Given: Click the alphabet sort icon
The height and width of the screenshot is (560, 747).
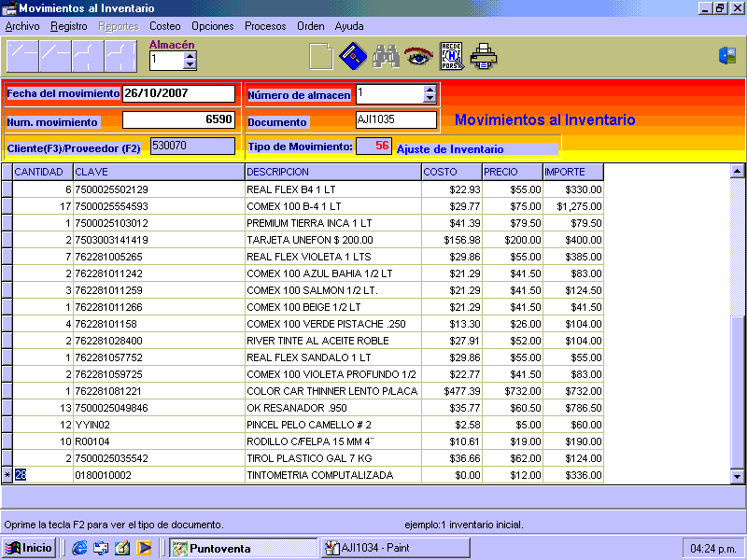Looking at the screenshot, I should 451,57.
